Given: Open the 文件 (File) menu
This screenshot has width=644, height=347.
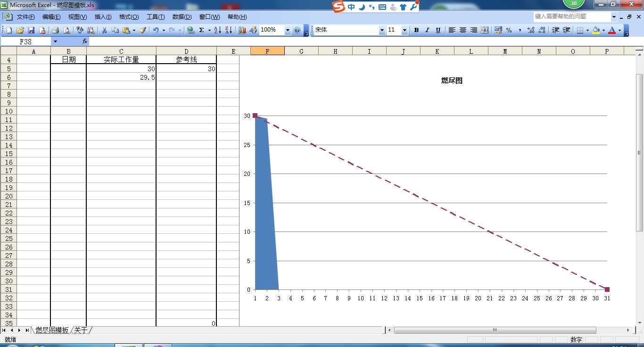Looking at the screenshot, I should [25, 17].
